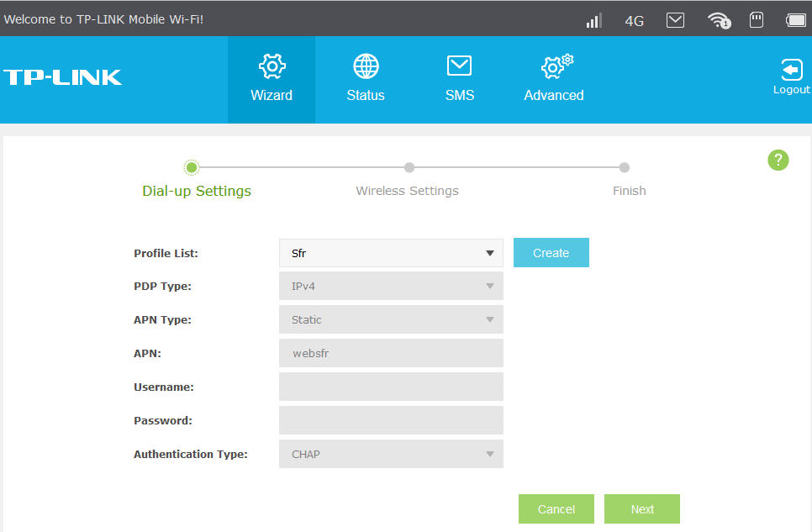Image resolution: width=812 pixels, height=532 pixels.
Task: Go to the Advanced tab
Action: point(554,79)
